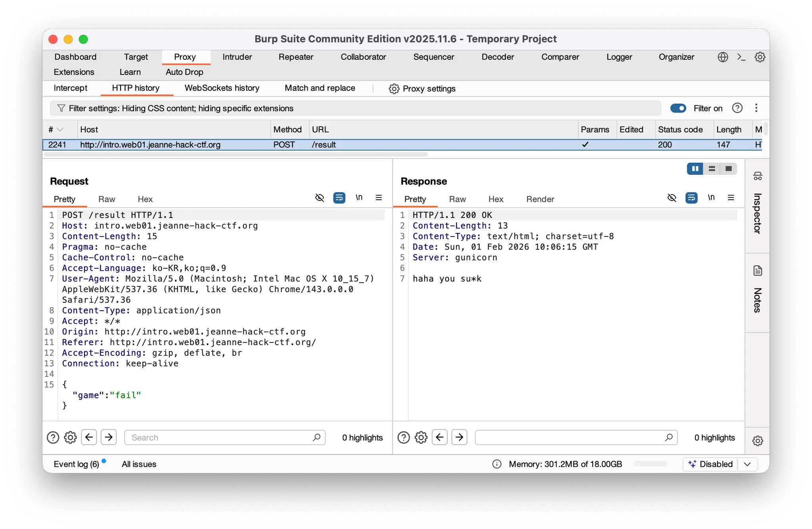Turn off the Filter on switch
The height and width of the screenshot is (529, 812).
(678, 108)
